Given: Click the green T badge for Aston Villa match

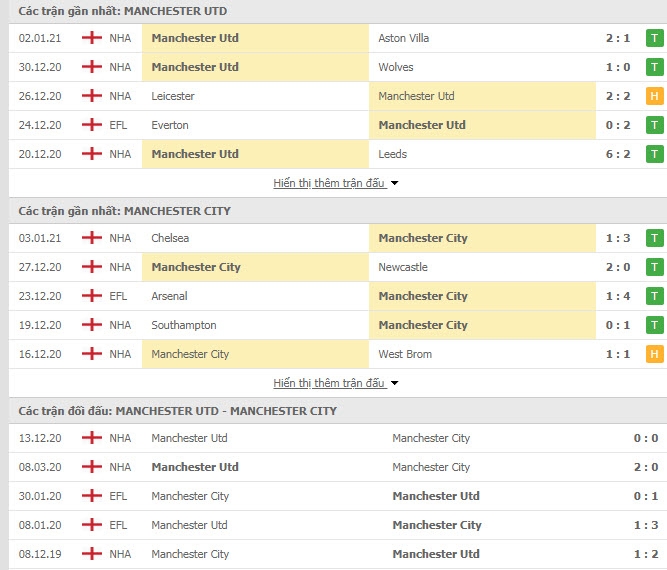Looking at the screenshot, I should coord(655,38).
